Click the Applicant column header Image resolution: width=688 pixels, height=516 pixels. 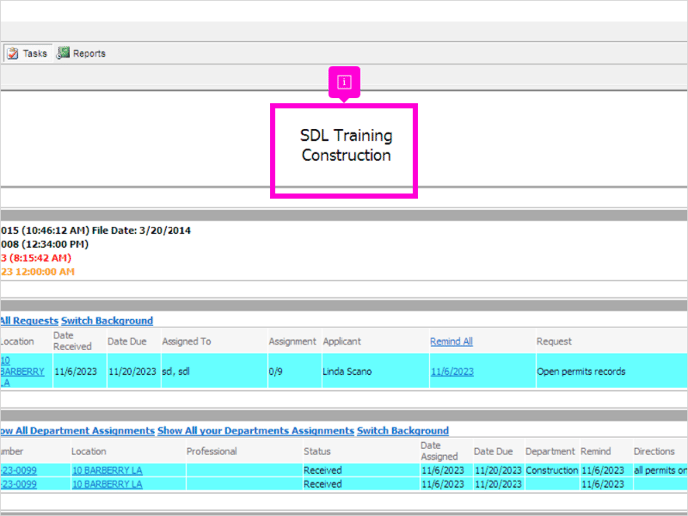click(x=342, y=341)
